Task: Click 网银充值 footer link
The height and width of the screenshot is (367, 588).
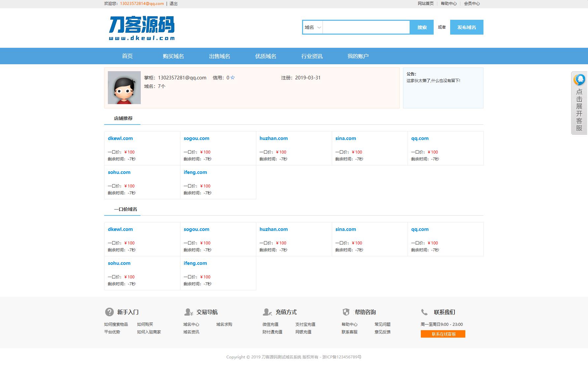Action: [x=303, y=332]
